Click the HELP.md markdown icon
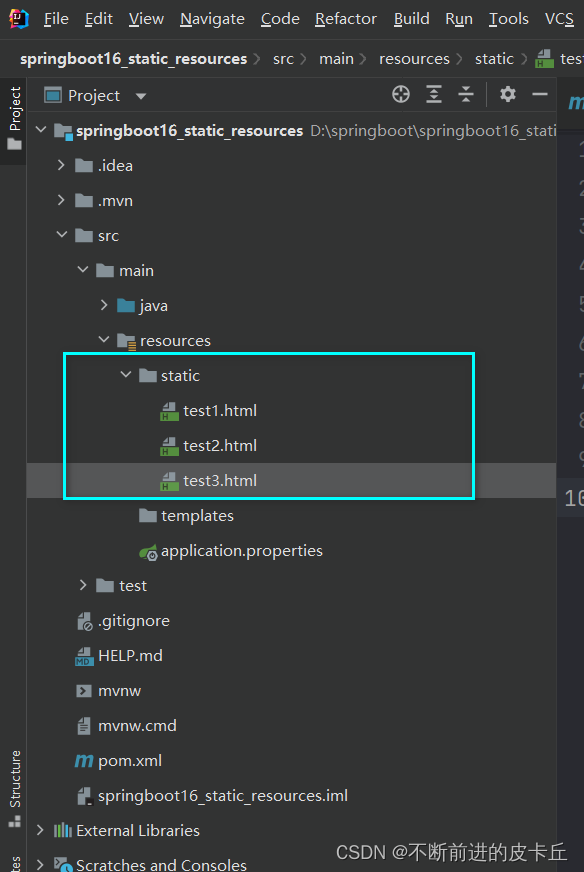The width and height of the screenshot is (584, 872). pos(85,657)
